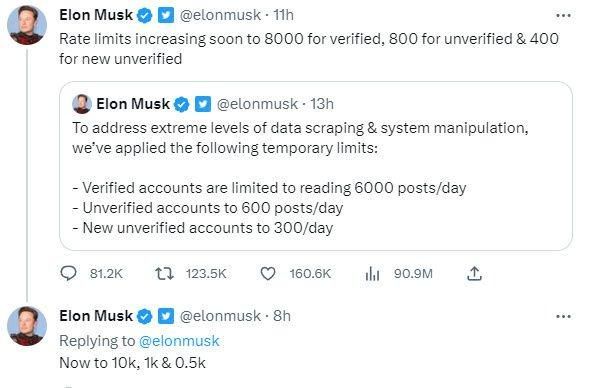
Task: Click blue verified checkmark on the 8h reply
Action: point(145,317)
